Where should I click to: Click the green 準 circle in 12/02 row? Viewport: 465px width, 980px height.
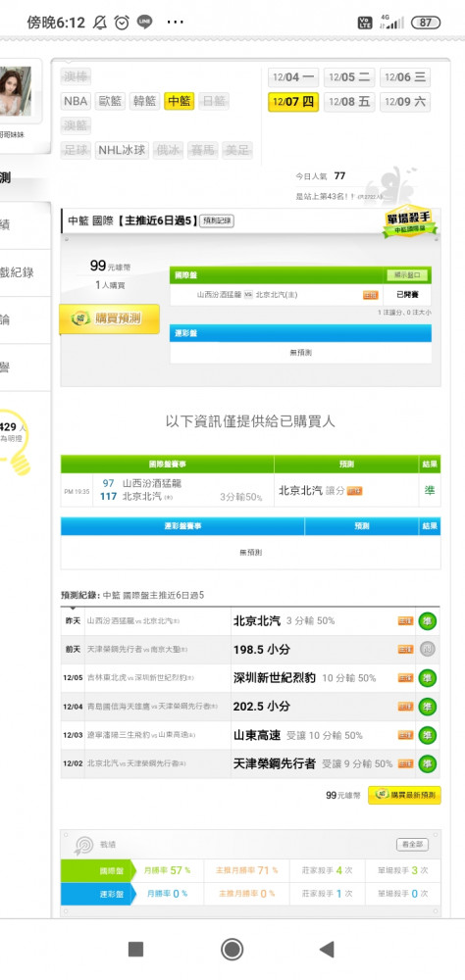(x=428, y=763)
